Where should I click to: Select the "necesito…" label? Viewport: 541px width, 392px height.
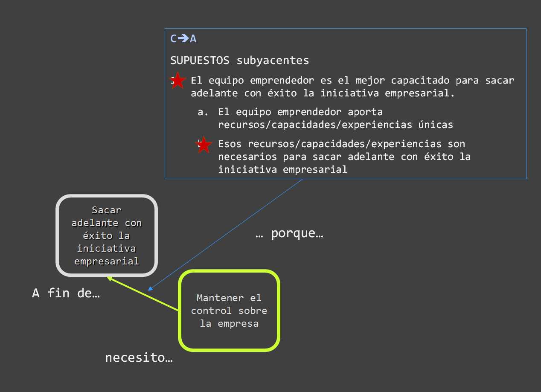click(139, 357)
